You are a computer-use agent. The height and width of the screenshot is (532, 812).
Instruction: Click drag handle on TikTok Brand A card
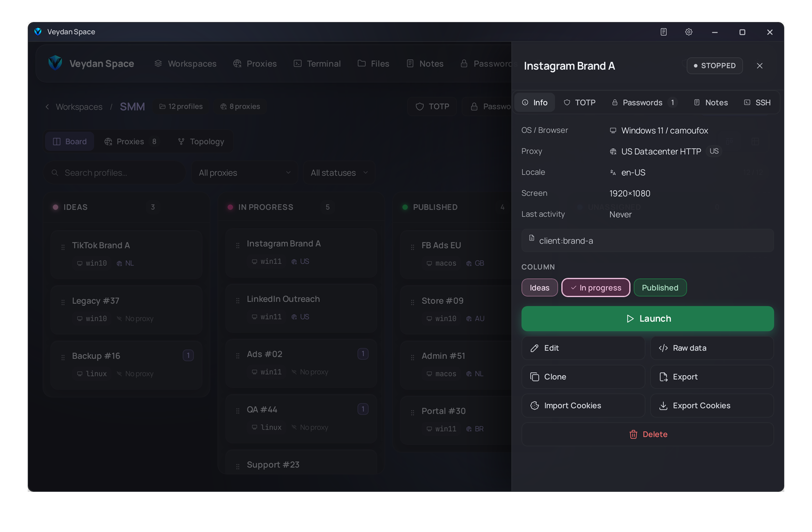(x=63, y=247)
